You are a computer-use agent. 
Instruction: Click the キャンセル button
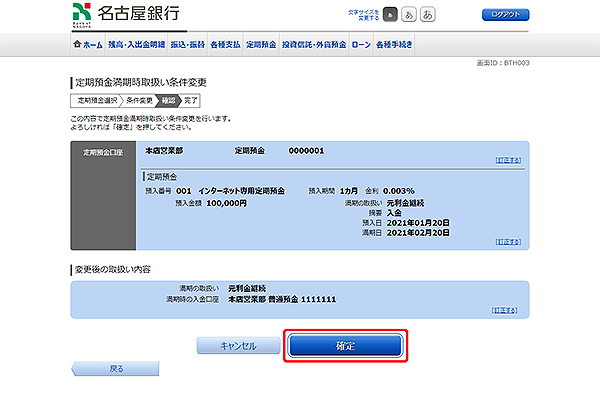point(238,346)
